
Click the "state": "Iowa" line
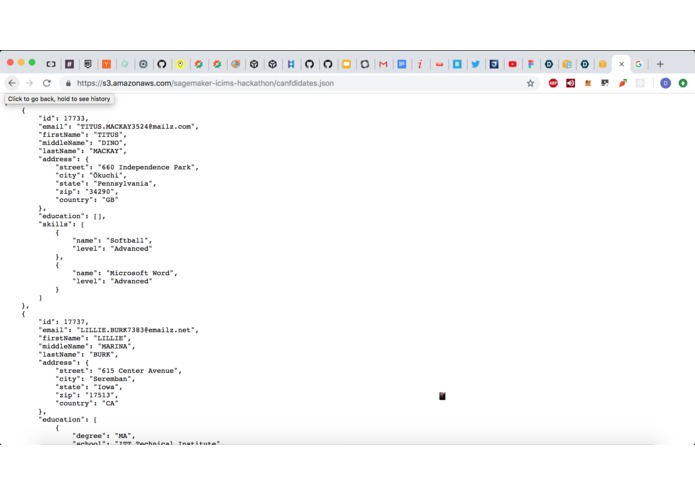(89, 387)
